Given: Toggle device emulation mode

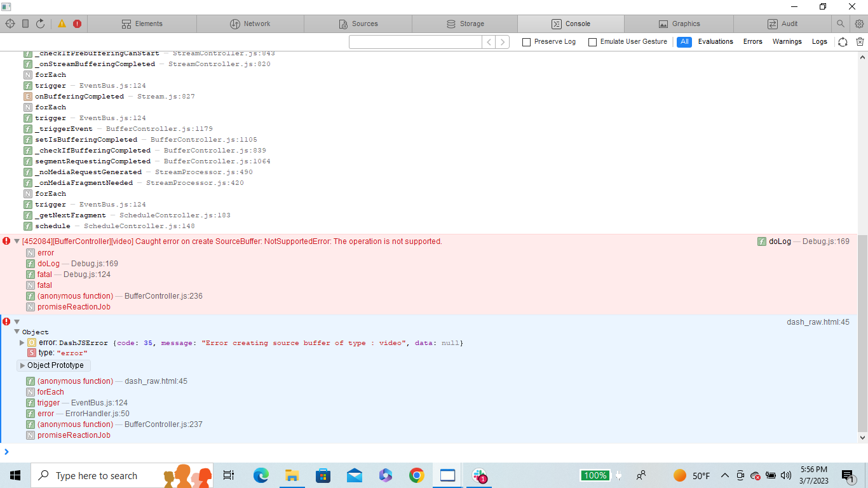Looking at the screenshot, I should click(24, 24).
